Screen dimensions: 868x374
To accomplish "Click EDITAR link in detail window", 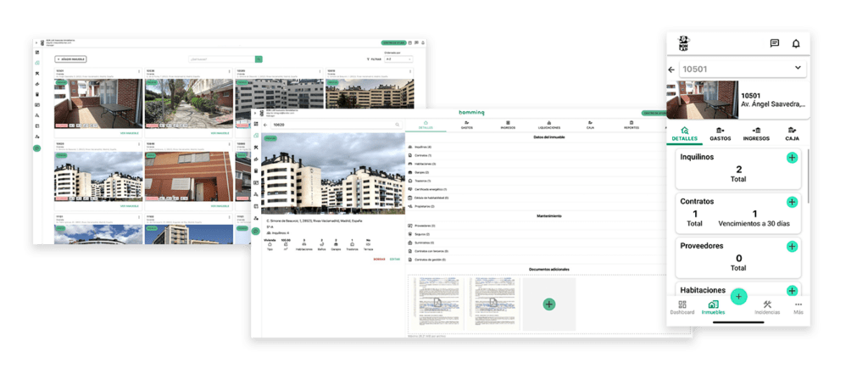I will point(395,260).
